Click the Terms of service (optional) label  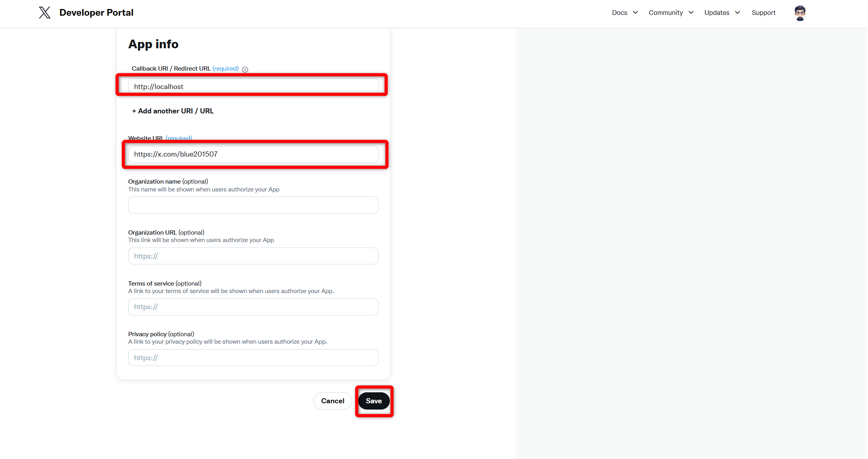tap(165, 284)
